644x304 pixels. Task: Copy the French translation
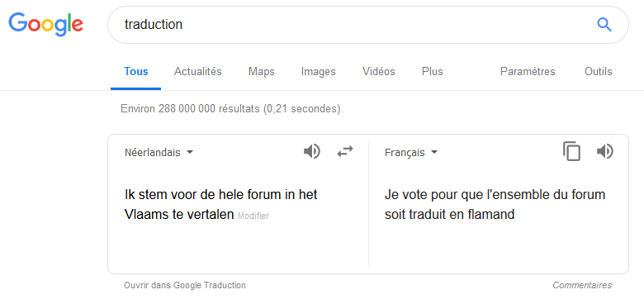(571, 151)
